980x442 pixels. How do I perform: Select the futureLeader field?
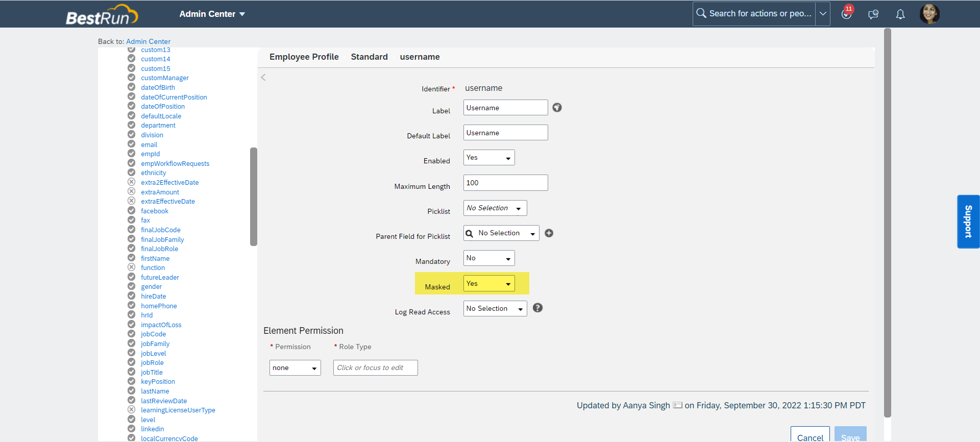[160, 278]
